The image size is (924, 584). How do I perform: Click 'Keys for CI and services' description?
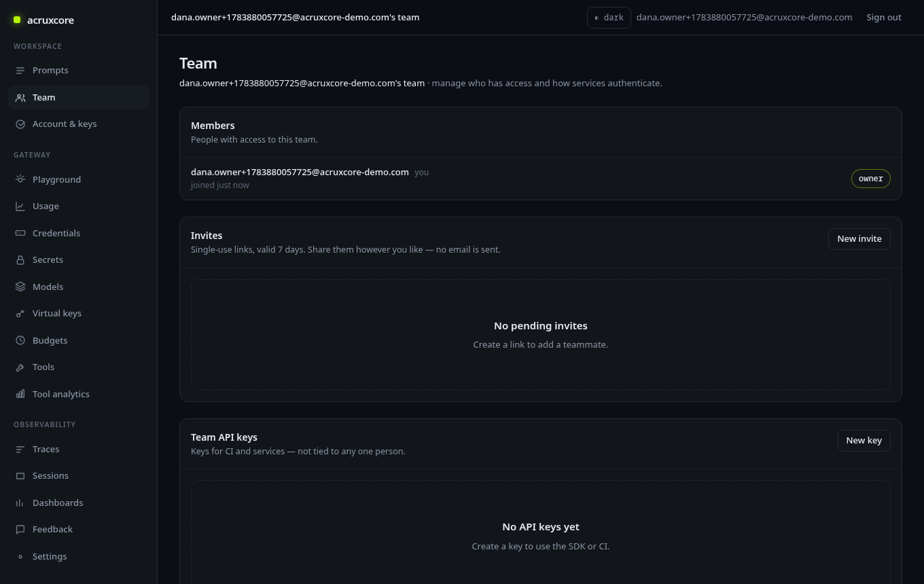[x=298, y=452]
